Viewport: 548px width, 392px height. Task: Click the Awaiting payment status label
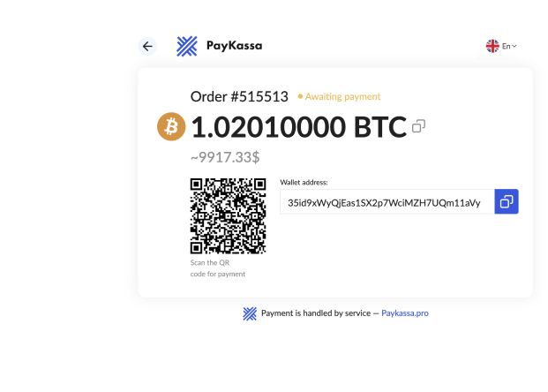(342, 96)
